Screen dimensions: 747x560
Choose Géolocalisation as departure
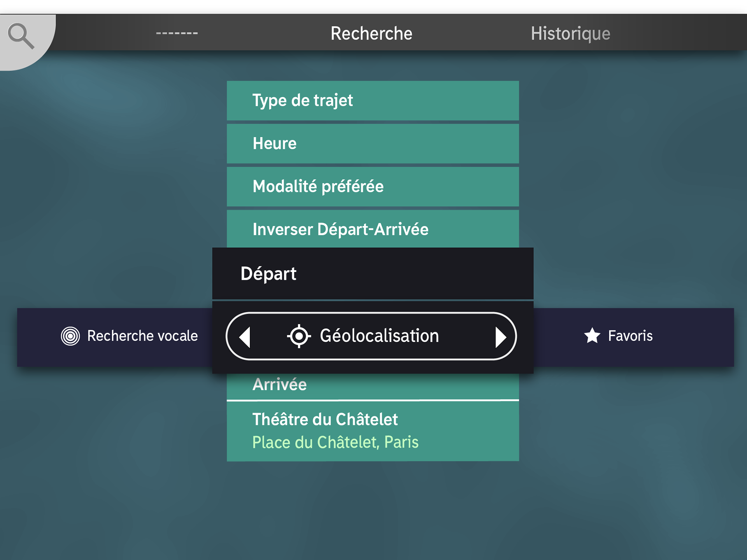tap(371, 336)
